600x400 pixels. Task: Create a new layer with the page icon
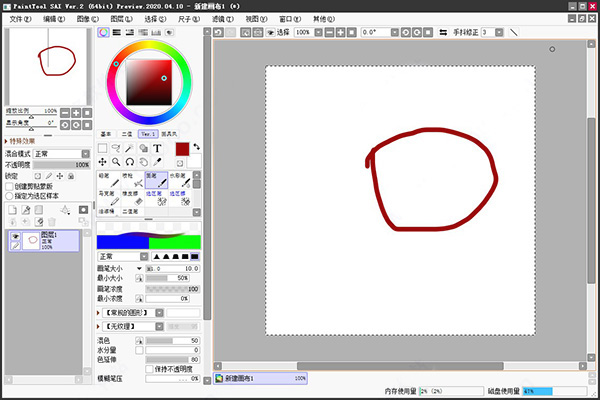13,210
